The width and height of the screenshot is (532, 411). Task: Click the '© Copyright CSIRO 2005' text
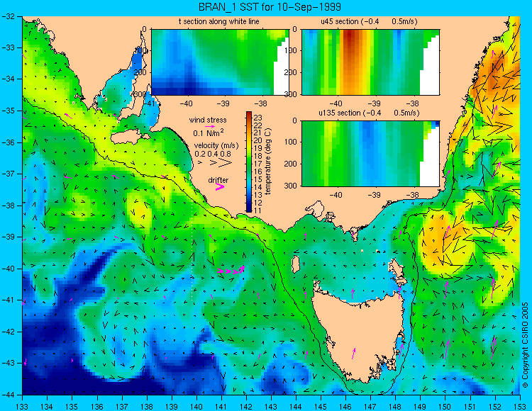click(525, 345)
